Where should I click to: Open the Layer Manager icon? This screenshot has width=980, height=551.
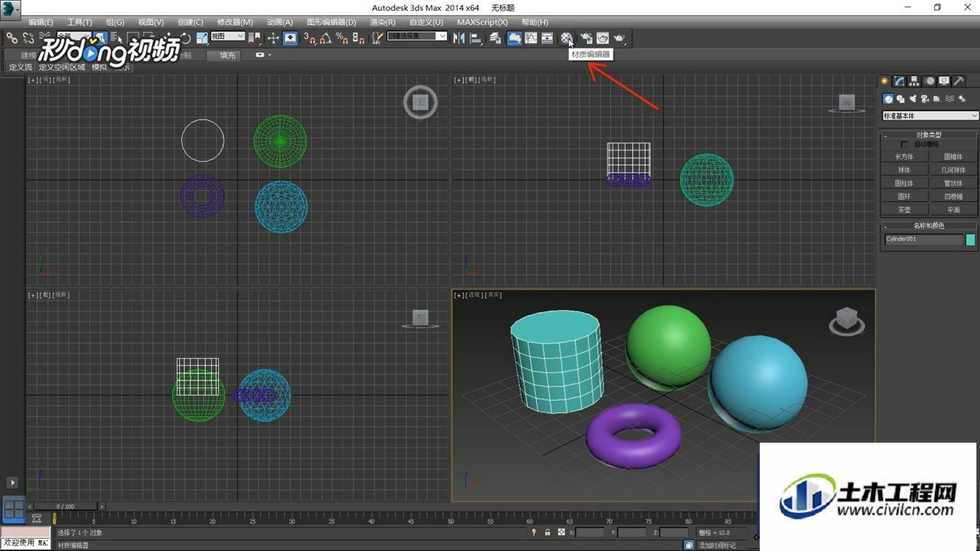click(x=495, y=38)
